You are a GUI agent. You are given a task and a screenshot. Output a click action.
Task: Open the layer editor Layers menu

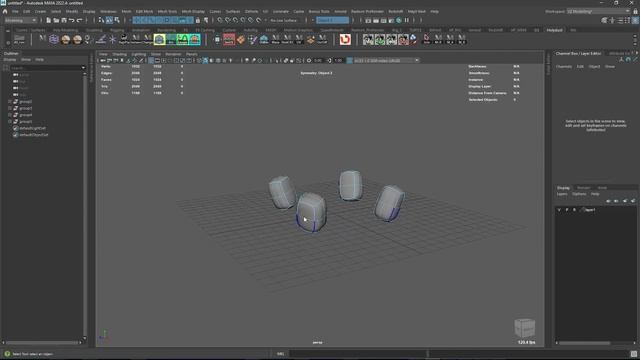(x=562, y=194)
